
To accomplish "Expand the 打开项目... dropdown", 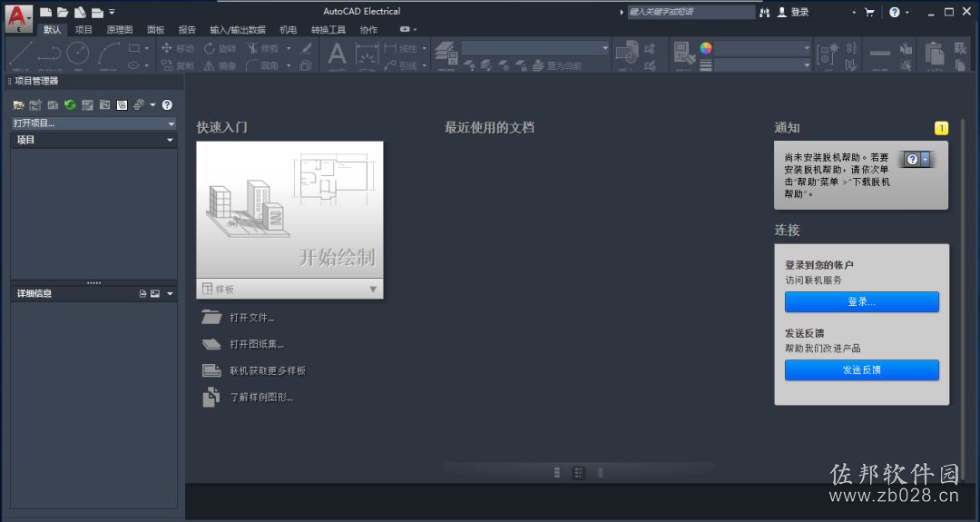I will (x=93, y=123).
